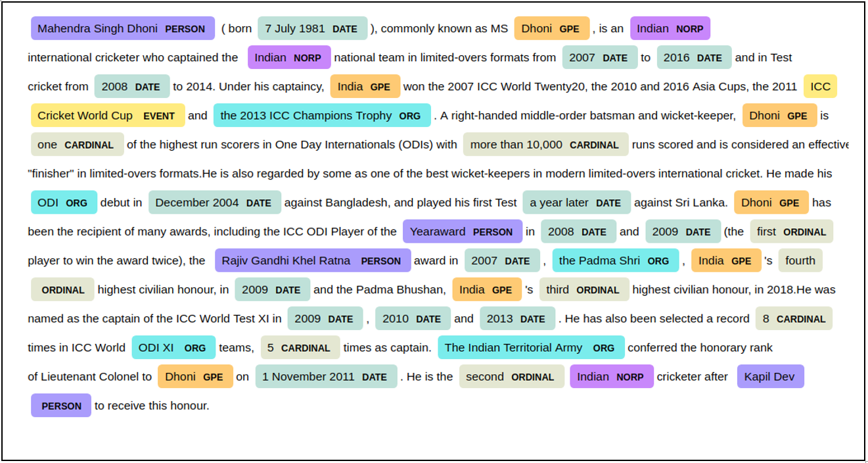Click the 2013 ICC Champions Trophy ORG entity
Viewport: 868px width, 463px height.
(321, 116)
